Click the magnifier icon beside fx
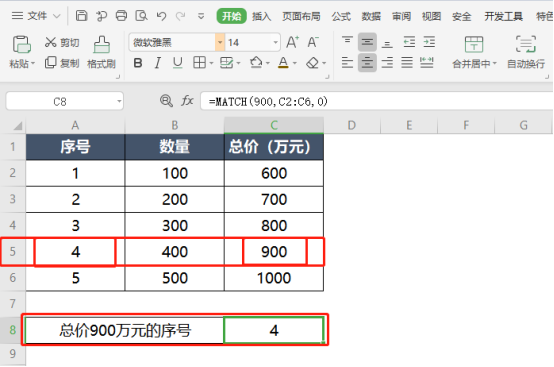The width and height of the screenshot is (554, 367). pos(166,101)
